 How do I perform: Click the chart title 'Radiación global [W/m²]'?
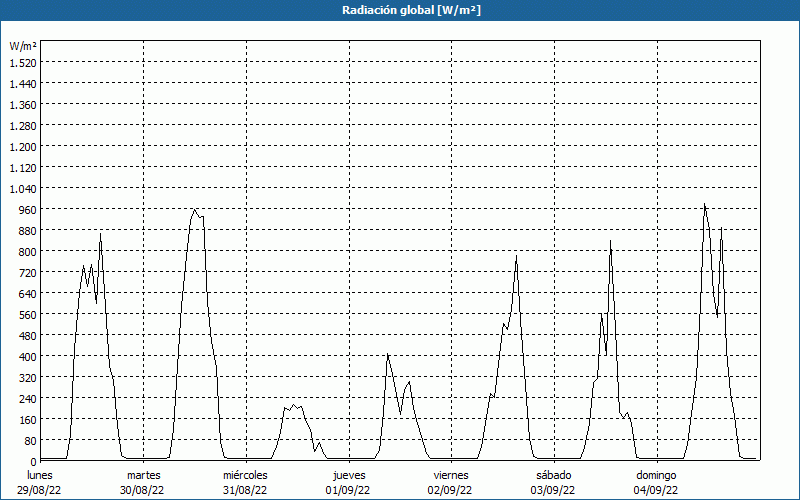coord(411,10)
